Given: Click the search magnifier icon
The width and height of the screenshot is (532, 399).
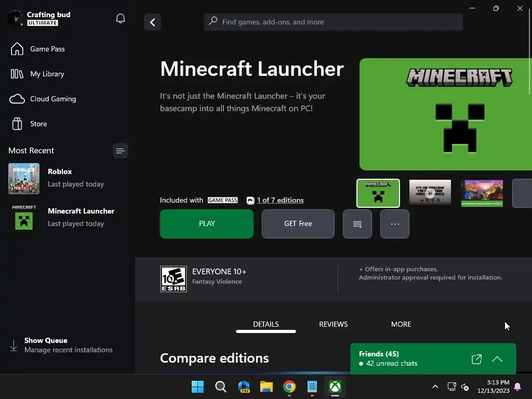Looking at the screenshot, I should (x=212, y=21).
